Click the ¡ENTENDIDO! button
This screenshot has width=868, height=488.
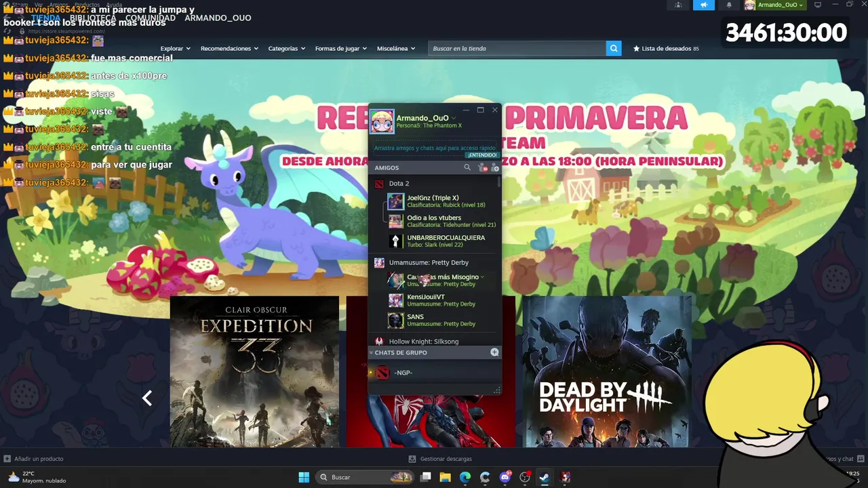tap(481, 155)
